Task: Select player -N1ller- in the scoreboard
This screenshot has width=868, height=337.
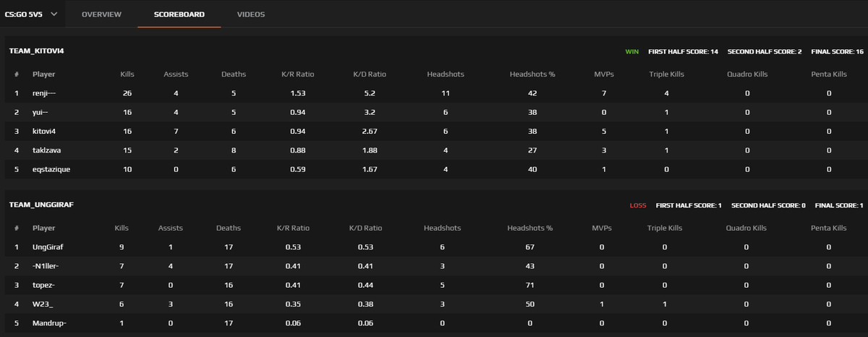Action: coord(47,265)
